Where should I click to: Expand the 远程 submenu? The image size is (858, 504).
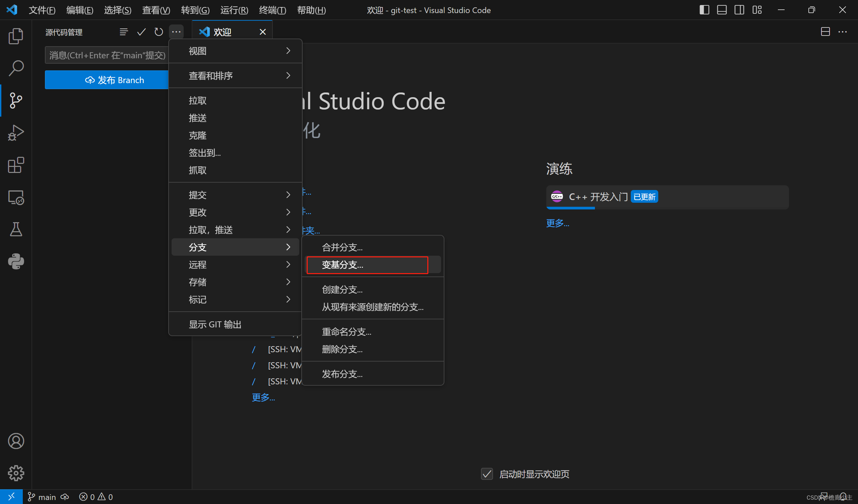click(x=235, y=265)
